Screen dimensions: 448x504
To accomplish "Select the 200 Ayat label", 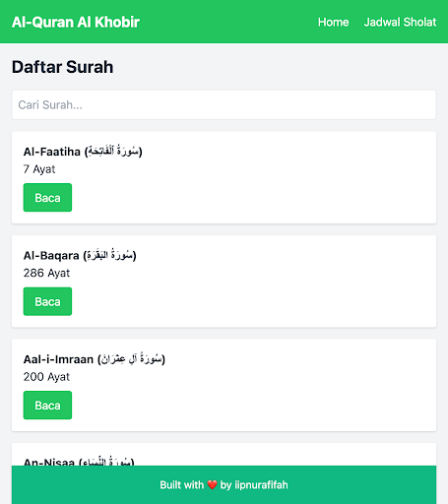I will pos(46,377).
